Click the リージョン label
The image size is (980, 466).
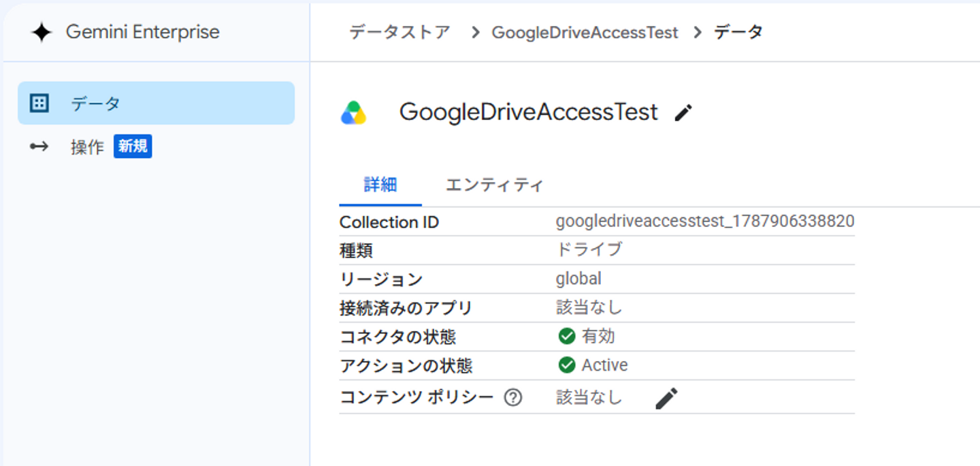click(x=381, y=279)
